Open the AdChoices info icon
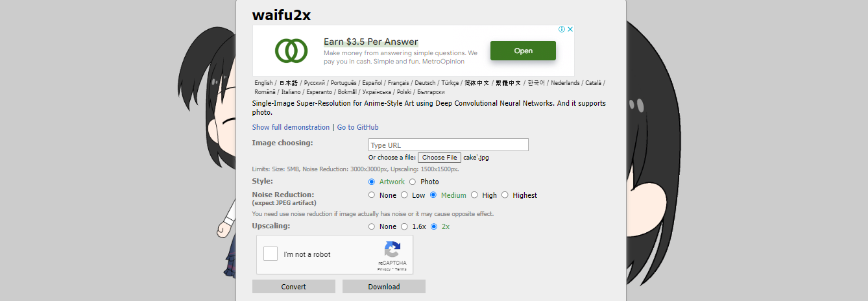This screenshot has height=301, width=868. coord(562,29)
